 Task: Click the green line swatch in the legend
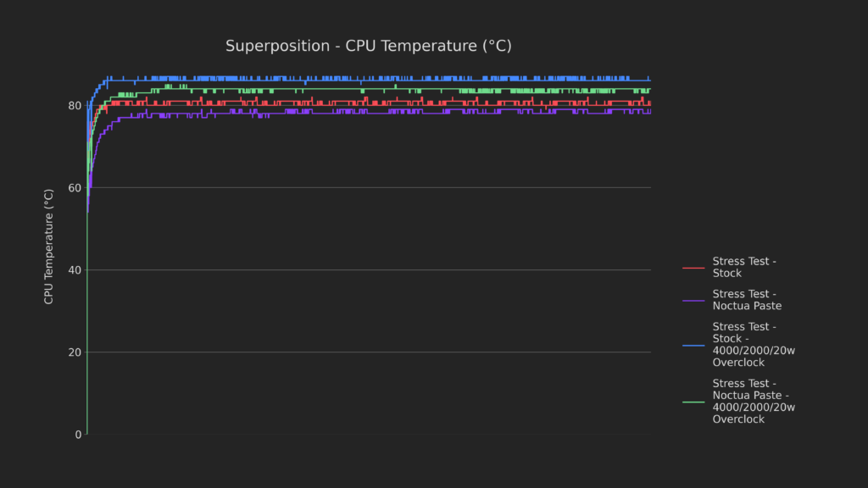click(x=693, y=401)
